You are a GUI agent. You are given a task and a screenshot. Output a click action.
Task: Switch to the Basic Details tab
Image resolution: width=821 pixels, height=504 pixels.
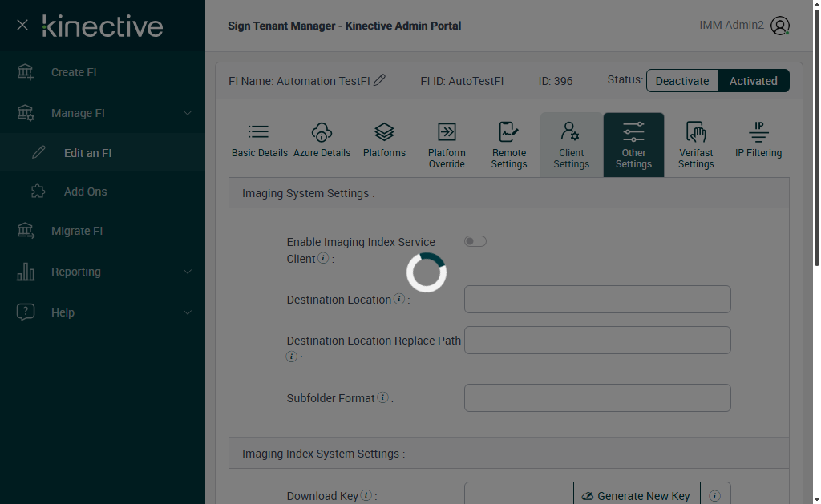point(259,145)
